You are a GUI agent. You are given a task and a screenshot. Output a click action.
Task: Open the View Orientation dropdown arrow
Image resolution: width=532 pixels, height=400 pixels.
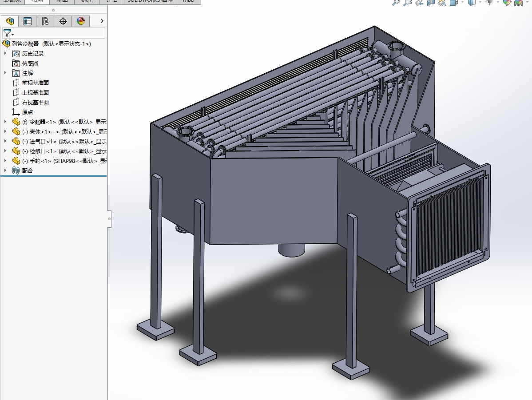(x=462, y=3)
